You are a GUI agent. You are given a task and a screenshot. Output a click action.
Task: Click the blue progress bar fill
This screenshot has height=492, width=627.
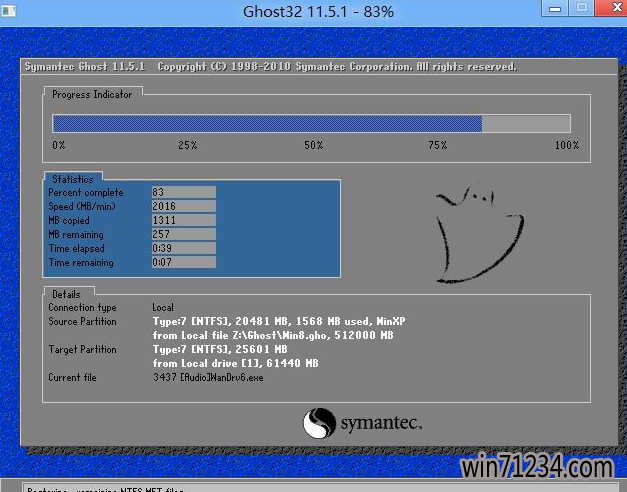pos(267,124)
